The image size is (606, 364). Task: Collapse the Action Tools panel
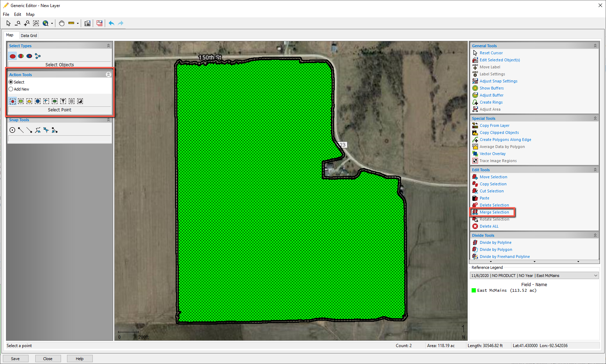(x=108, y=75)
